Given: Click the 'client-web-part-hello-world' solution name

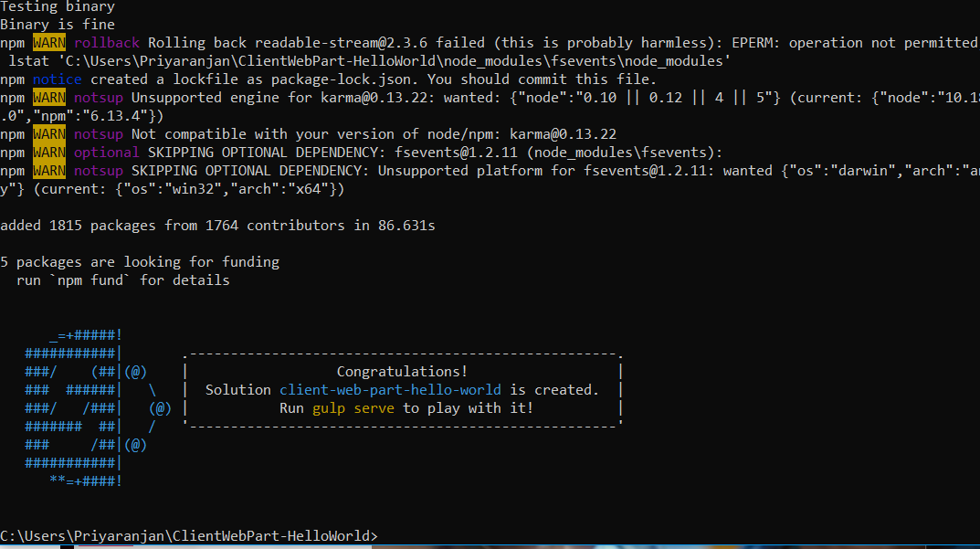Looking at the screenshot, I should 390,390.
